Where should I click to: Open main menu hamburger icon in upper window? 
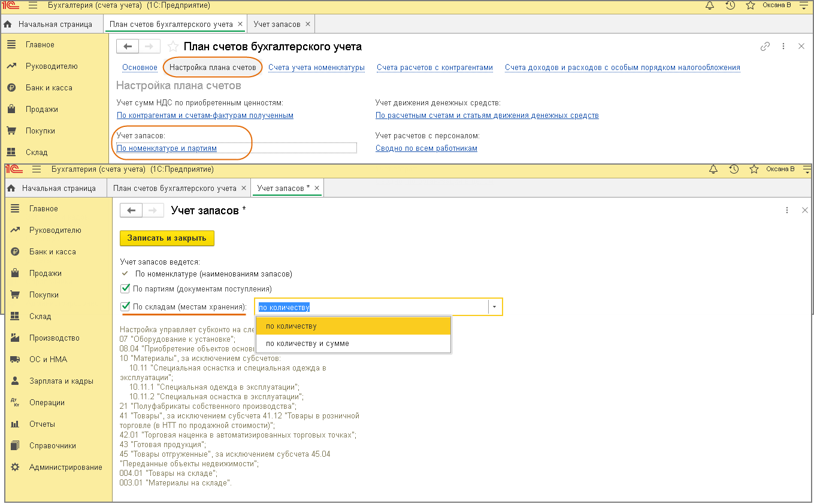point(33,5)
